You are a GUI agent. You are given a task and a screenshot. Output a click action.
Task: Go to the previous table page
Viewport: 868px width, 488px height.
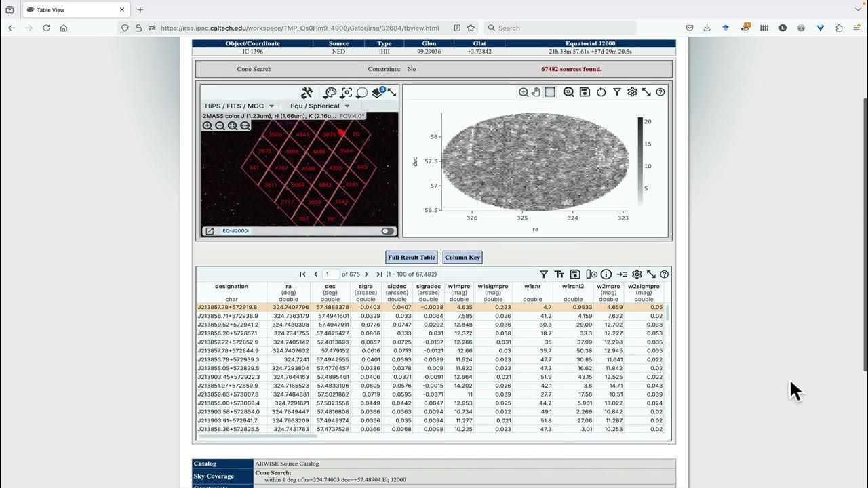(316, 274)
